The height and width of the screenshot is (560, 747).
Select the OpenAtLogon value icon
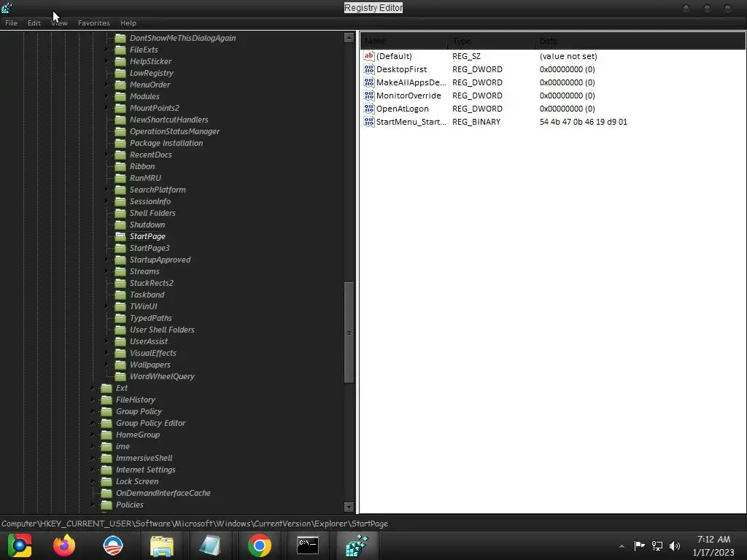click(x=368, y=109)
